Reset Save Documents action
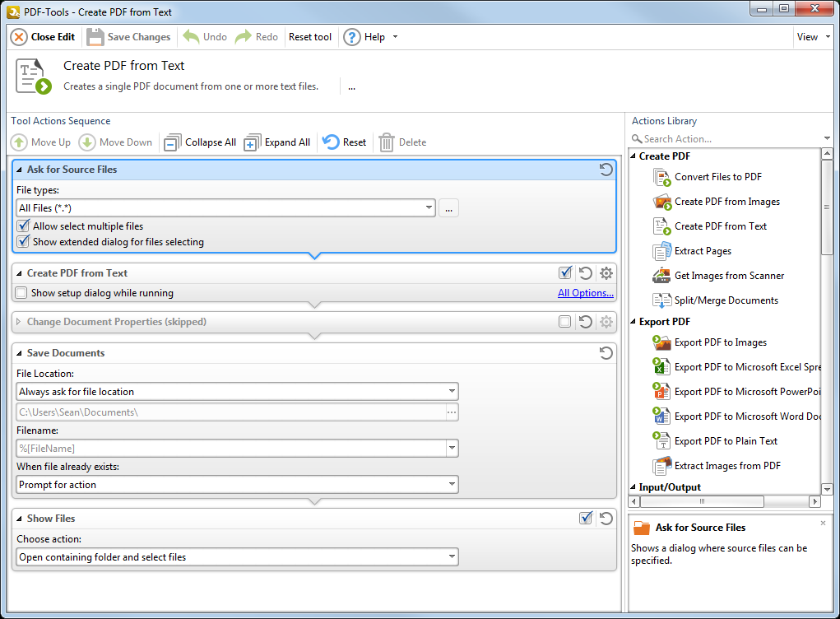Screen dimensions: 840x619 [606, 352]
